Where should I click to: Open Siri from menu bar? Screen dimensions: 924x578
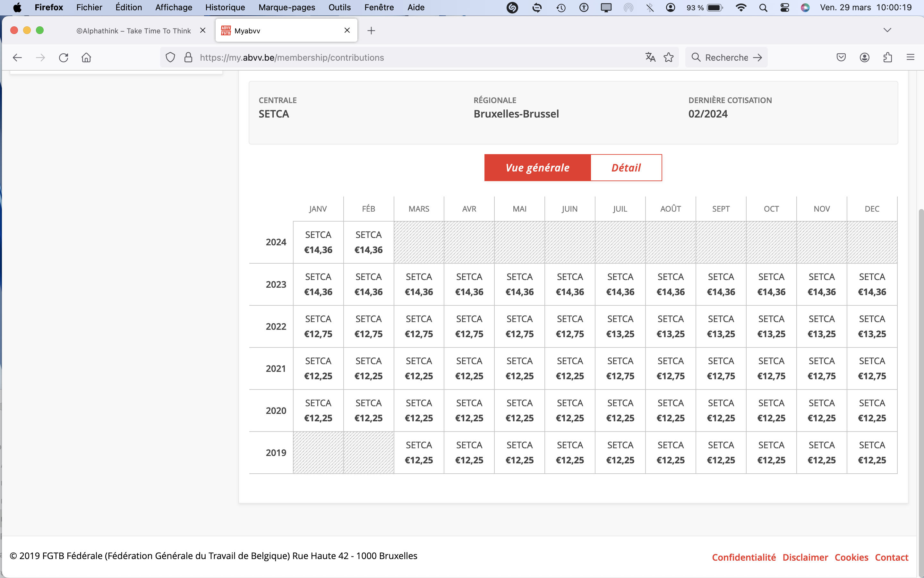[x=805, y=7]
